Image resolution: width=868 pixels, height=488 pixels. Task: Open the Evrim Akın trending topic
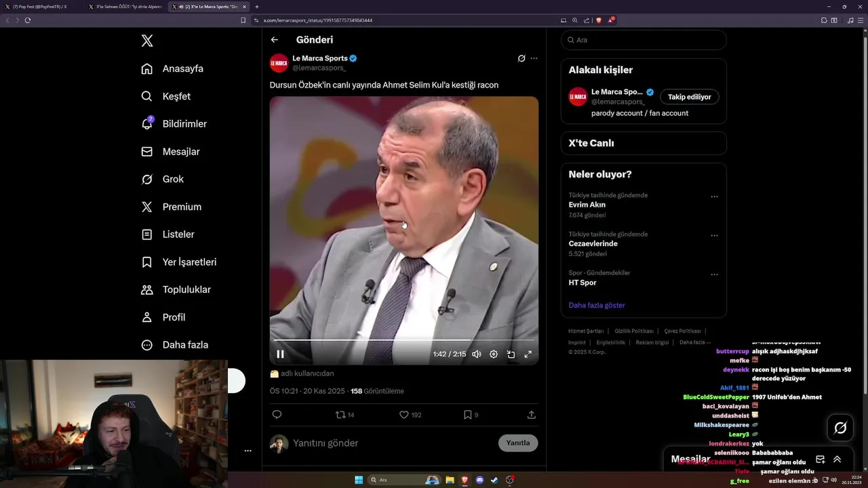[x=587, y=205]
